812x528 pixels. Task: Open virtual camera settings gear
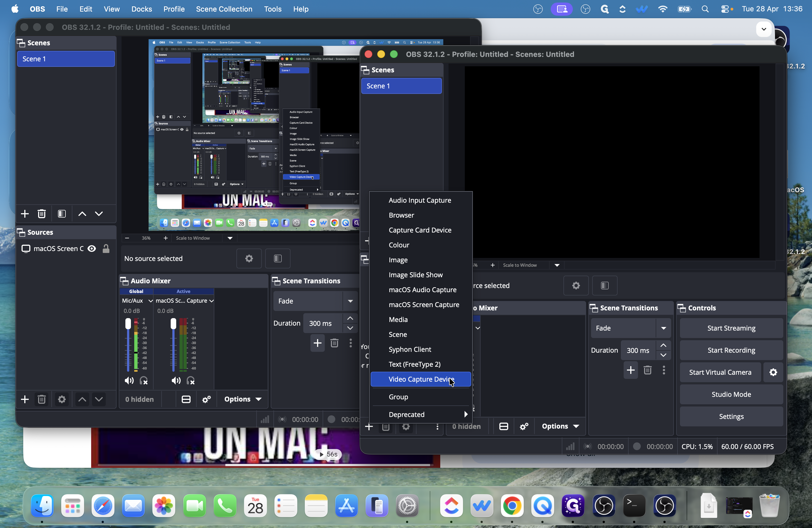tap(773, 372)
